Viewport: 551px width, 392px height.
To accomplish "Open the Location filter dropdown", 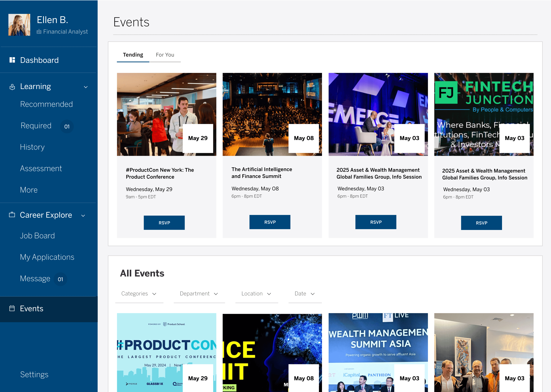I will [257, 294].
